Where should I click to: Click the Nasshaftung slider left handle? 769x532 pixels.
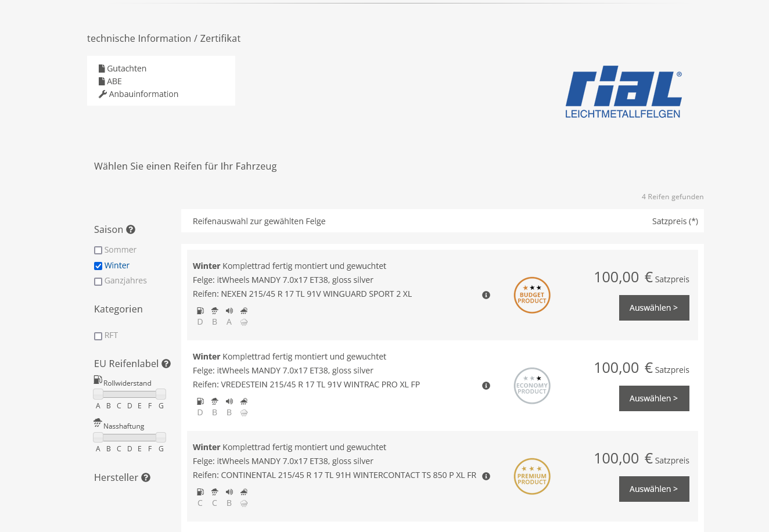tap(98, 437)
